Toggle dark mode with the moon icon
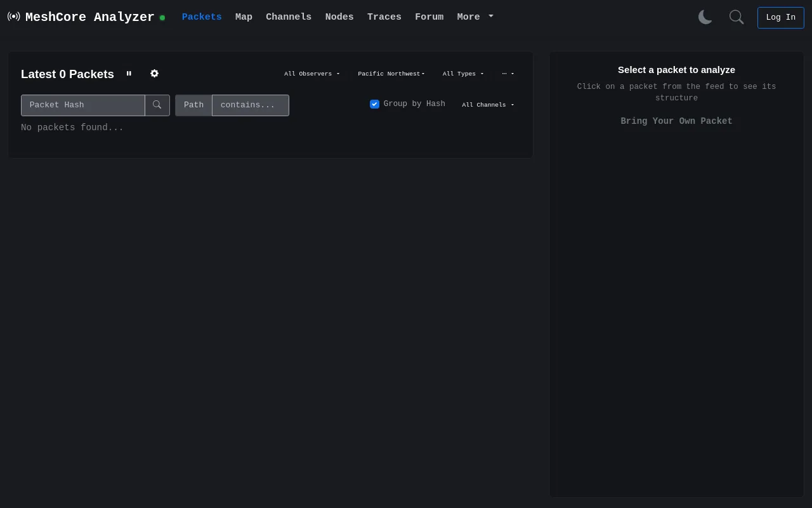Screen dimensions: 812x508 tap(705, 17)
